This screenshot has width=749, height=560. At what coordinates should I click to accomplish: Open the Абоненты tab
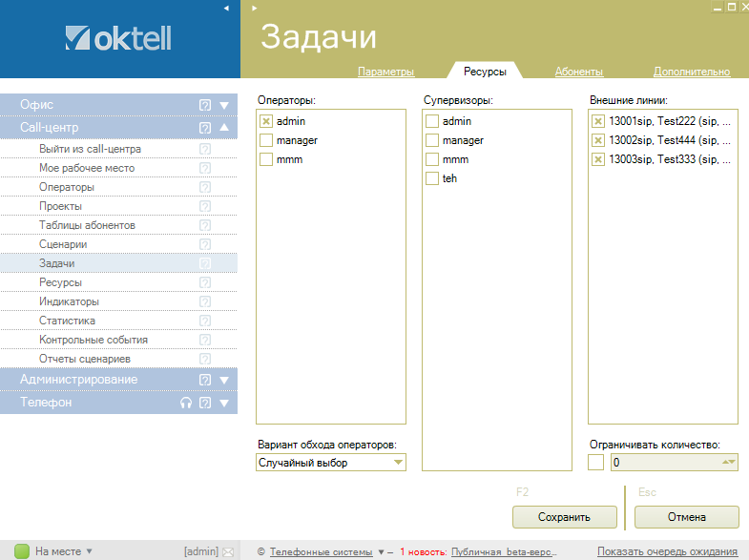[x=578, y=72]
